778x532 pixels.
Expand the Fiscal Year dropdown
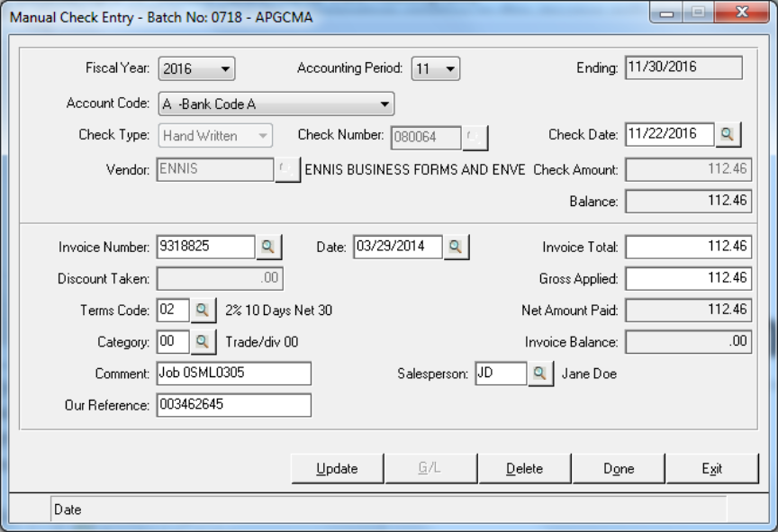[196, 68]
